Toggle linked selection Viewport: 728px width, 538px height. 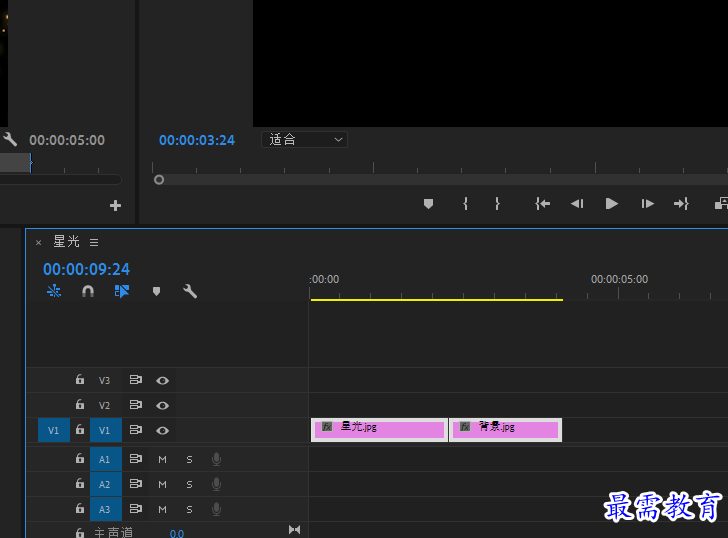122,291
